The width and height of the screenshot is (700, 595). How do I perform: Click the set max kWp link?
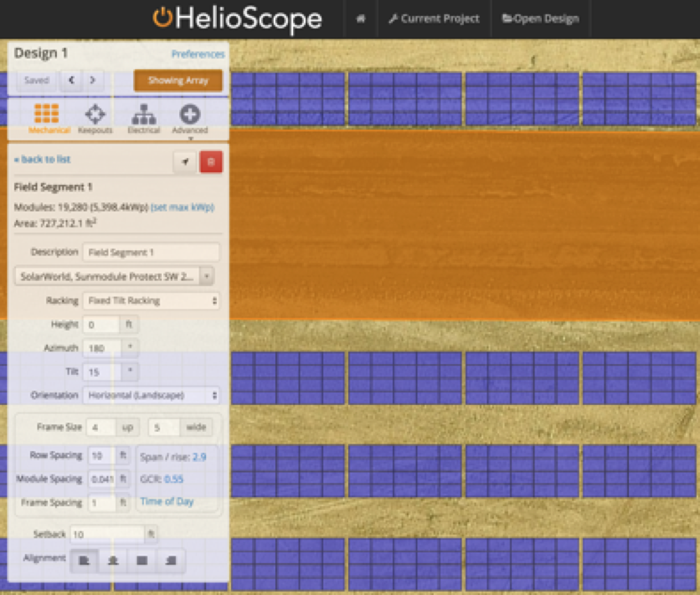pos(183,207)
